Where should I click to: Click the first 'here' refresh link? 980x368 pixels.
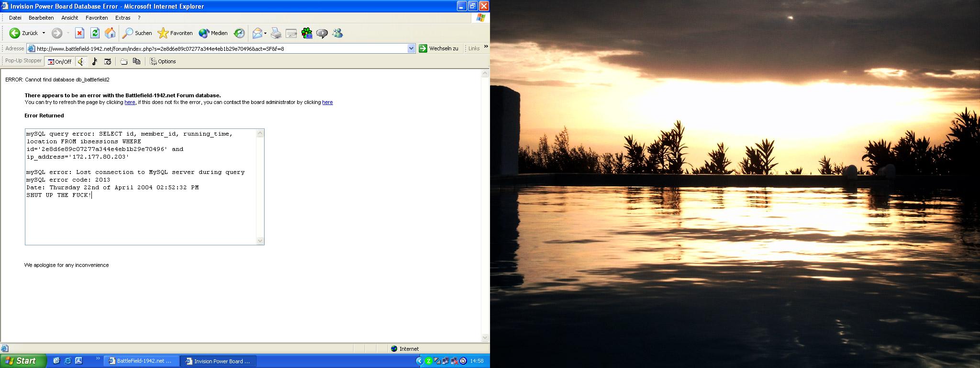pos(130,102)
